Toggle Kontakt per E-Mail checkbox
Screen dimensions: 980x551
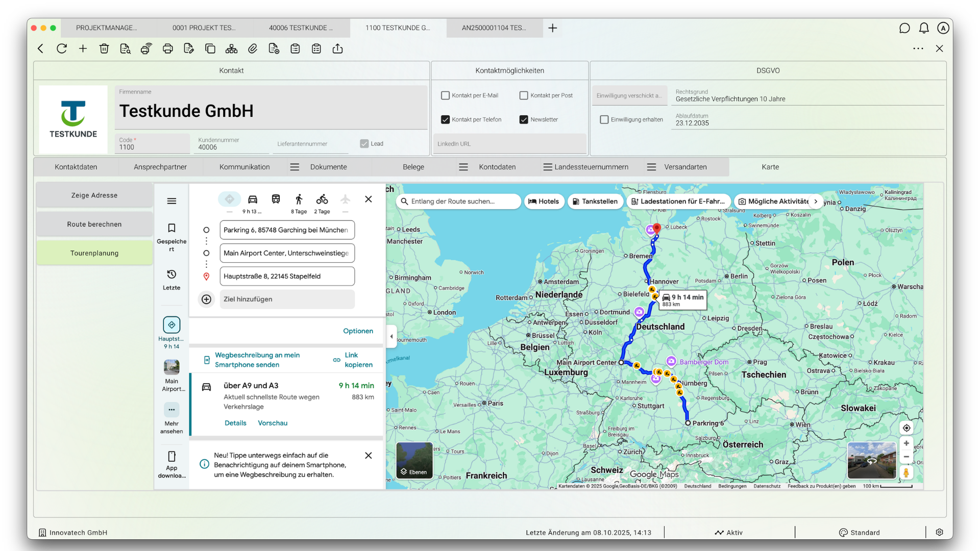tap(445, 95)
